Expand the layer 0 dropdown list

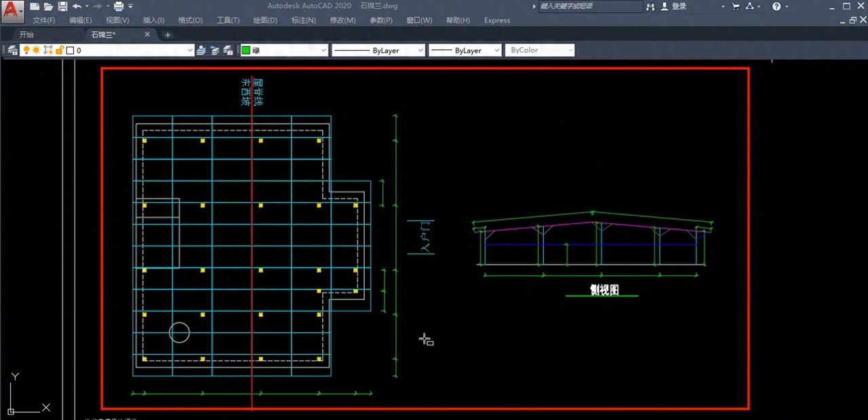pos(190,50)
